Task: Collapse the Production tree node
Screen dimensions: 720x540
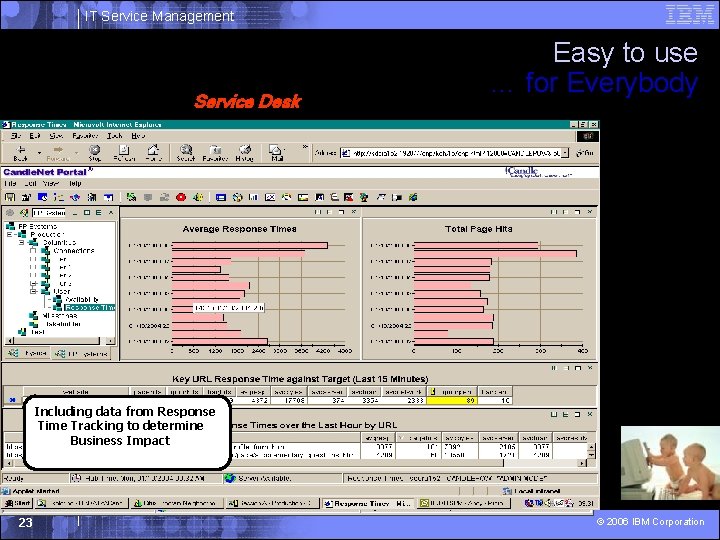Action: (x=10, y=235)
